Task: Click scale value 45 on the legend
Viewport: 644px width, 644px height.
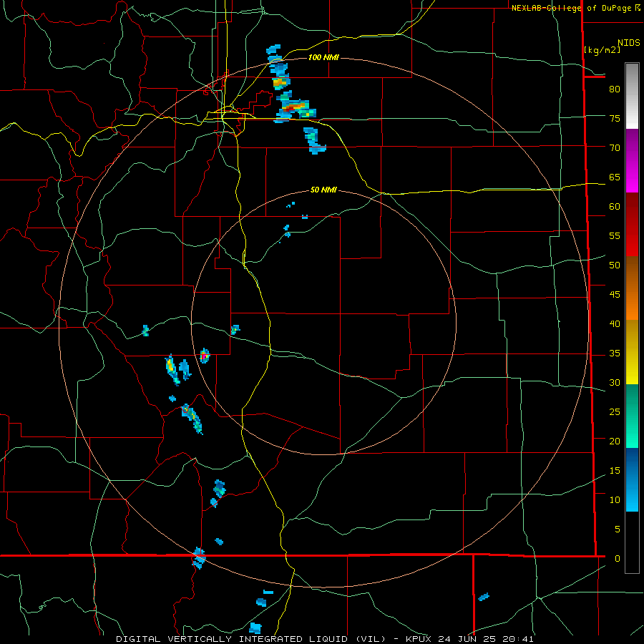Action: click(x=615, y=295)
